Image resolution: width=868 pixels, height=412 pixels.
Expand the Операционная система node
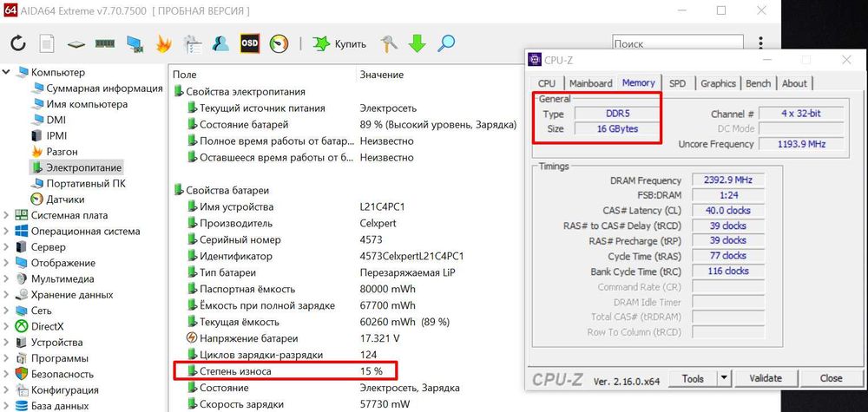click(7, 232)
